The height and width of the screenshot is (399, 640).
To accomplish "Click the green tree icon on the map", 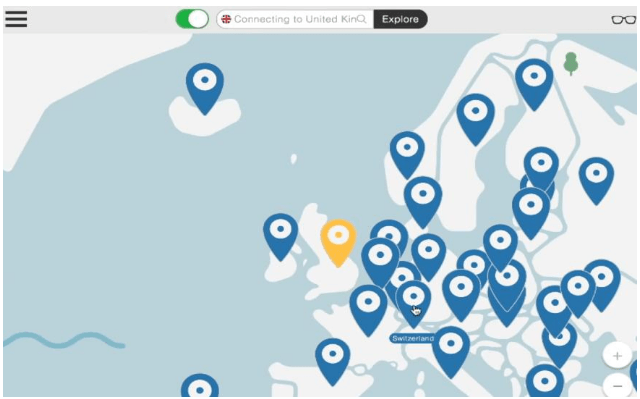I will (x=571, y=63).
